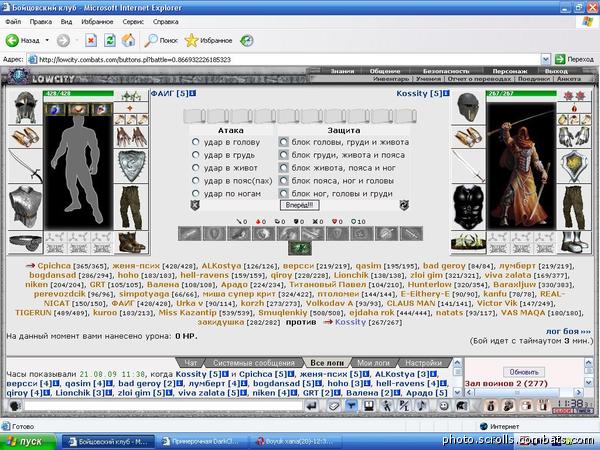Click the money bag icon at bottom right
This screenshot has width=600, height=450.
coord(490,405)
